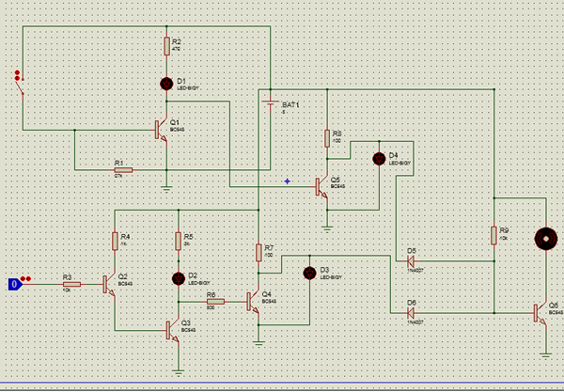
Task: Select transistor Q3
Action: [x=172, y=331]
